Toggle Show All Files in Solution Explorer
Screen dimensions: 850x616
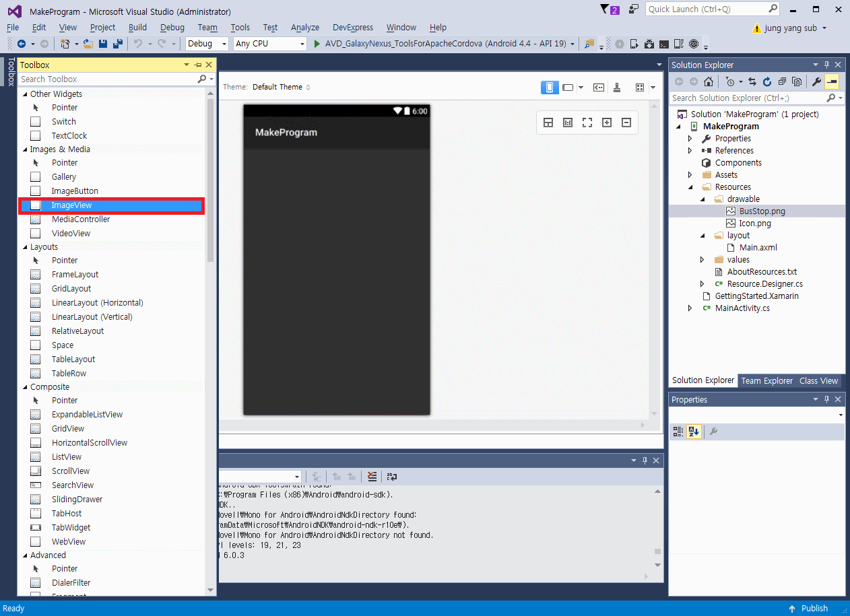797,81
